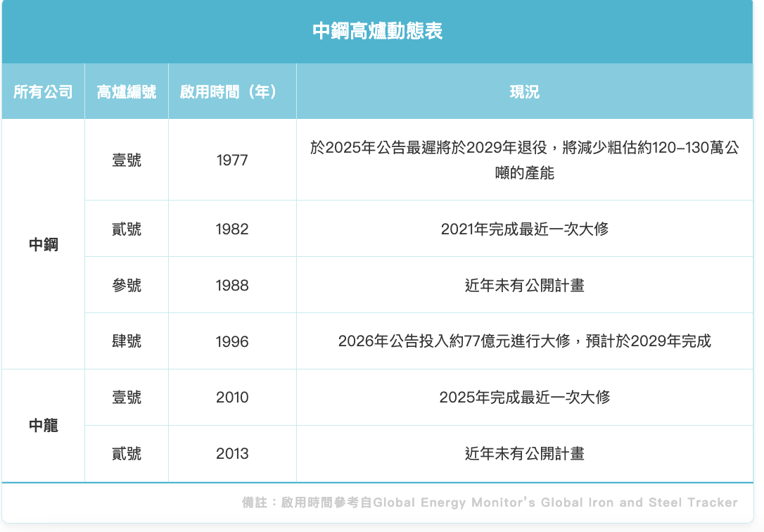Viewport: 764px width, 532px height.
Task: Click the 中鋼 company cell
Action: click(44, 244)
